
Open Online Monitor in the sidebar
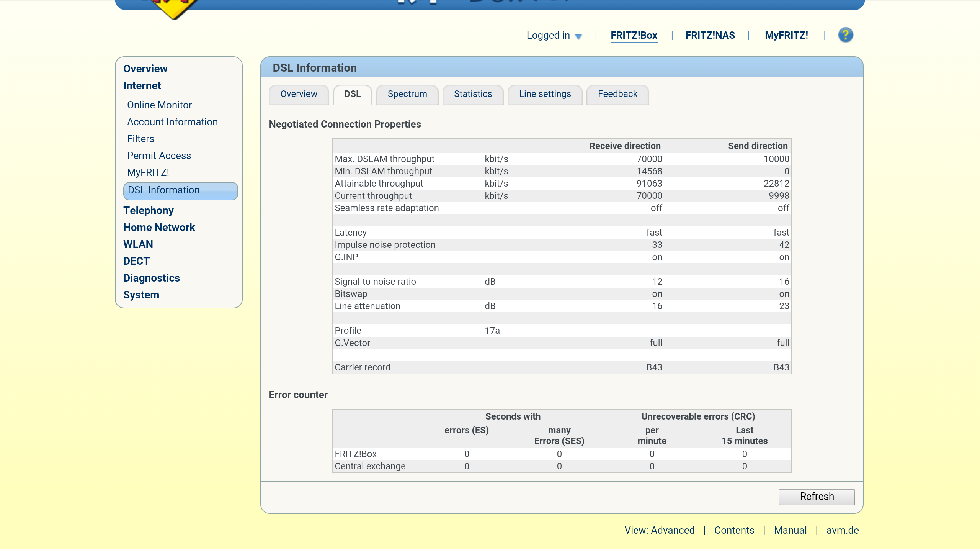pos(159,105)
